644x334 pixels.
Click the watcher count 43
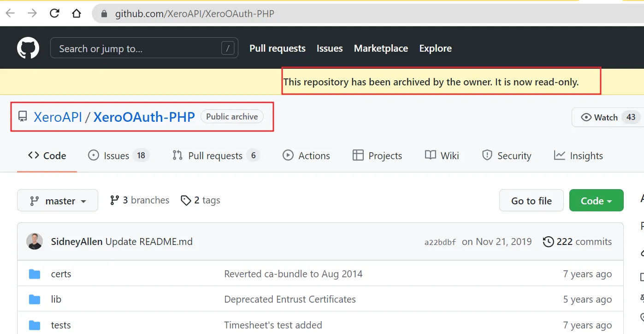631,117
